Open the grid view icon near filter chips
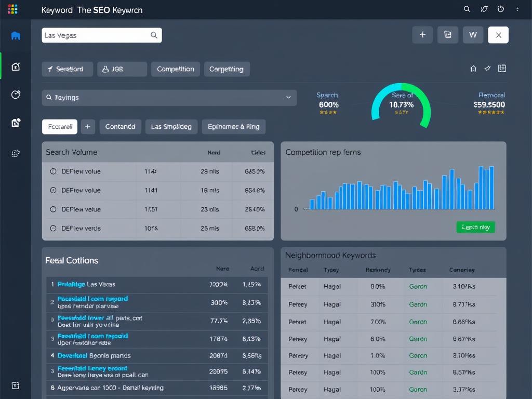Screen dimensions: 532x399 502,68
